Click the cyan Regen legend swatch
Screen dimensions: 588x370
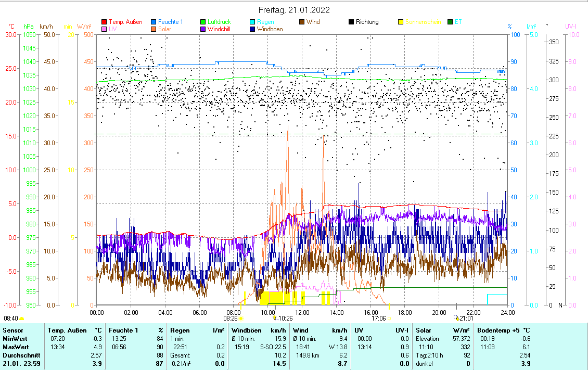(252, 22)
